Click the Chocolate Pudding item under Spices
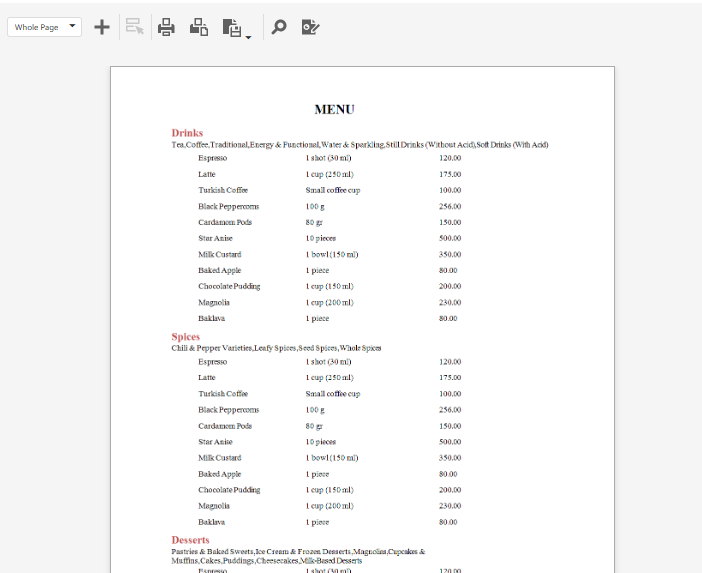This screenshot has height=573, width=702. (x=229, y=490)
